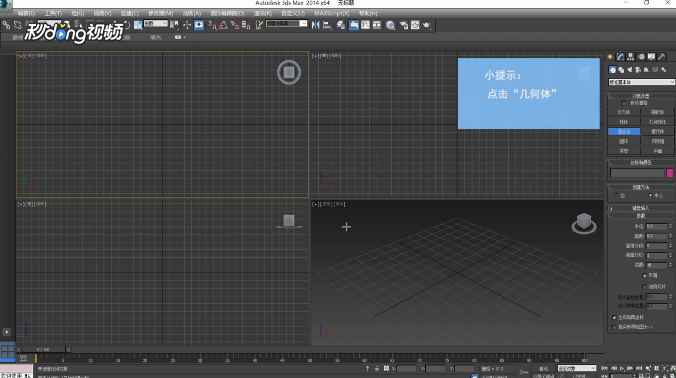This screenshot has width=676, height=378.
Task: Click the 茶壶 (Teapot) button
Action: pos(624,151)
